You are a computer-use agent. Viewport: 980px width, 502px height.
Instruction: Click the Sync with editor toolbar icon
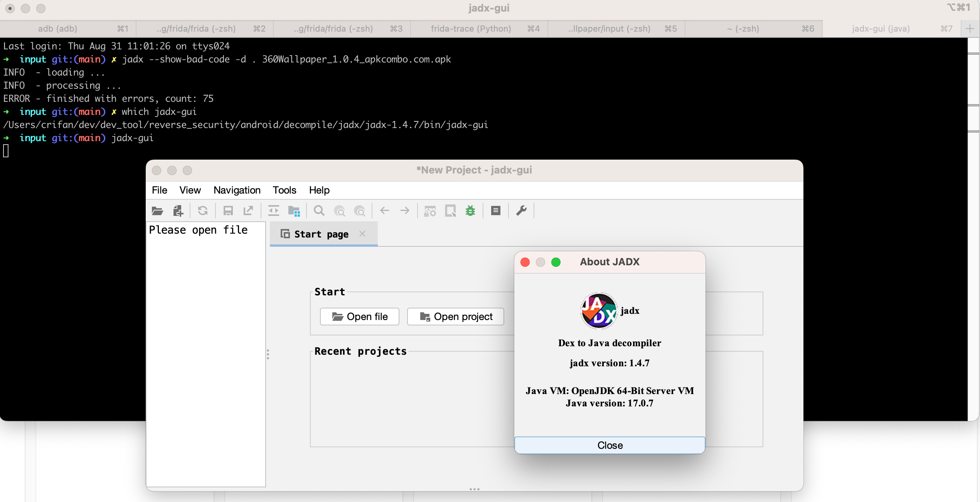click(x=274, y=211)
